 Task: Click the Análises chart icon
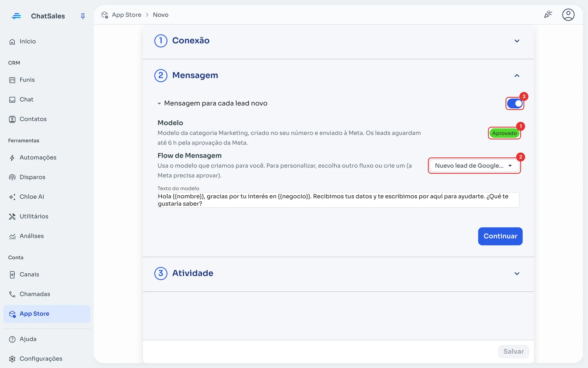(12, 236)
